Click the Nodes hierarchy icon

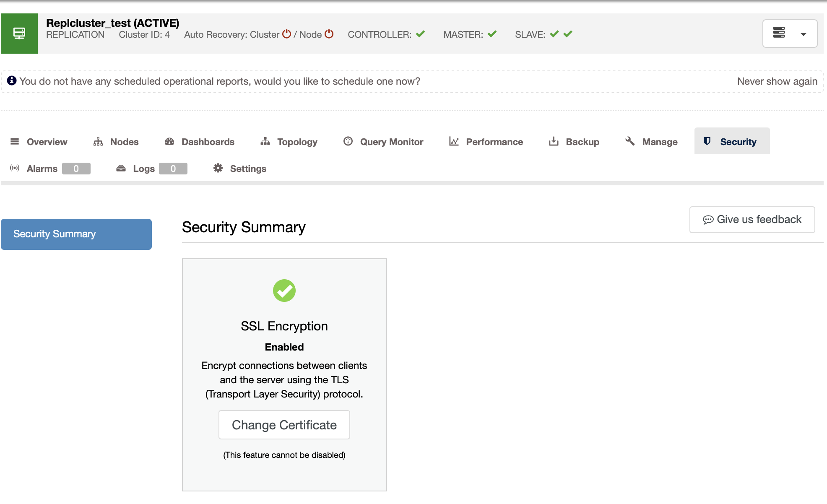pyautogui.click(x=98, y=141)
